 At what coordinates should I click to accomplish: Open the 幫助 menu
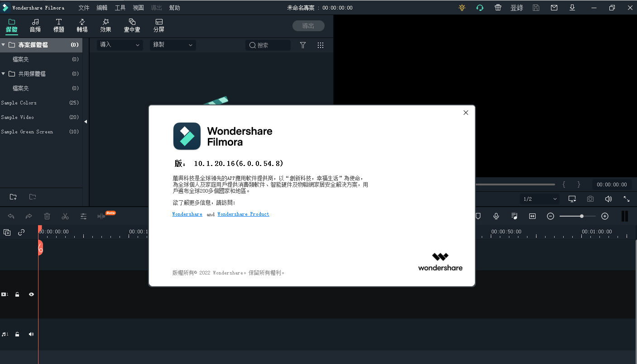[x=174, y=8]
